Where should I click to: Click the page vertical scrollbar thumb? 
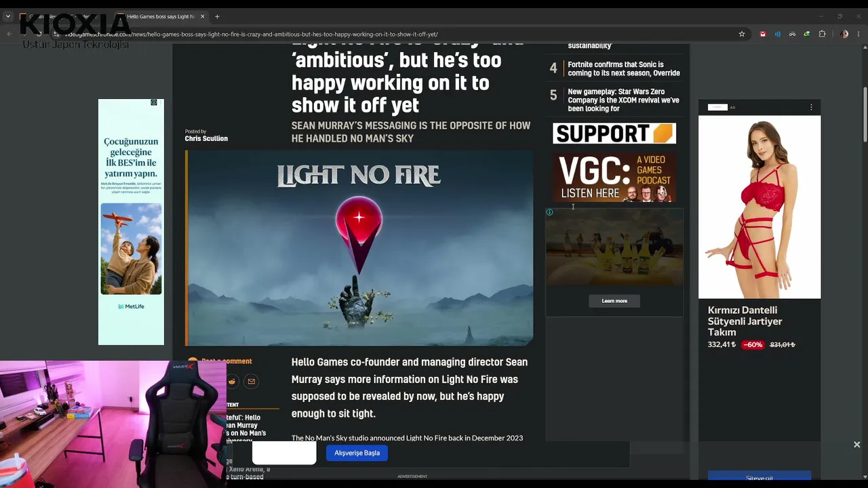pyautogui.click(x=865, y=115)
